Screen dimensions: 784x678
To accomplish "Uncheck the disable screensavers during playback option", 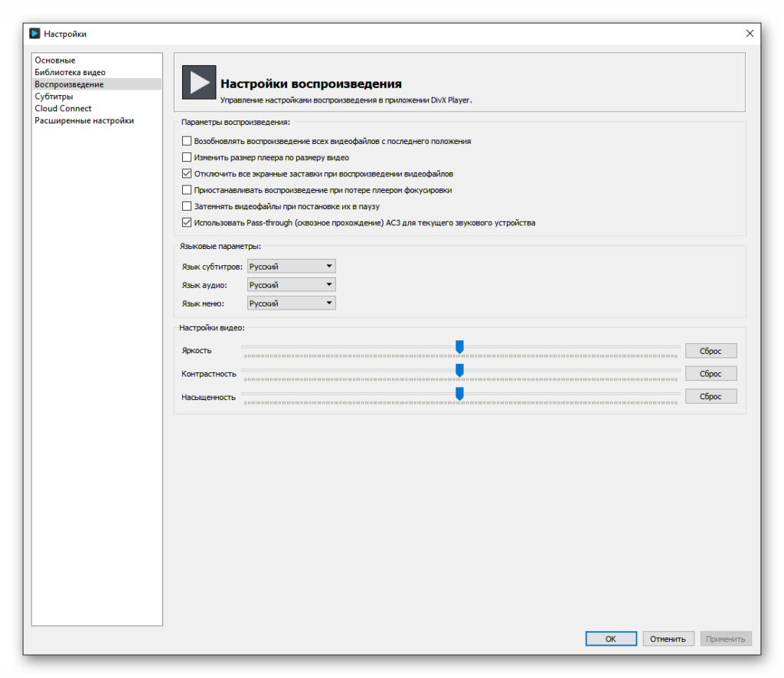I will [187, 174].
